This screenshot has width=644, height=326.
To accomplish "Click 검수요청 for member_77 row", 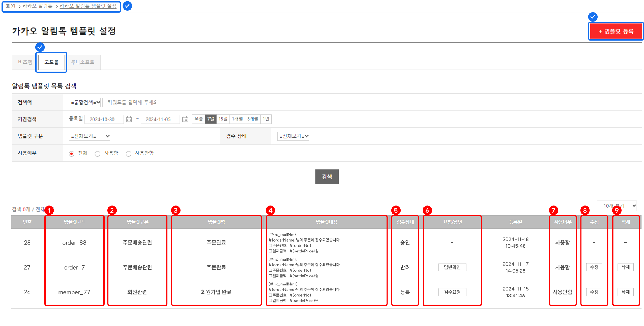I will [x=452, y=292].
